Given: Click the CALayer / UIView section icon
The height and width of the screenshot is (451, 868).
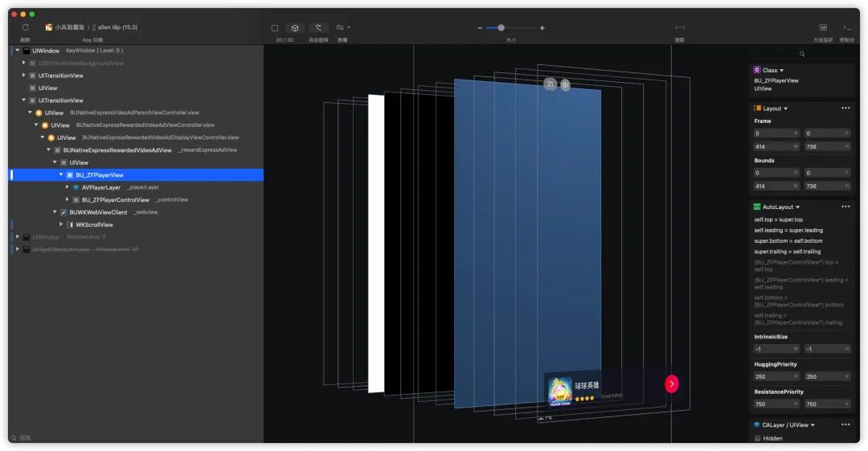Looking at the screenshot, I should pyautogui.click(x=757, y=425).
